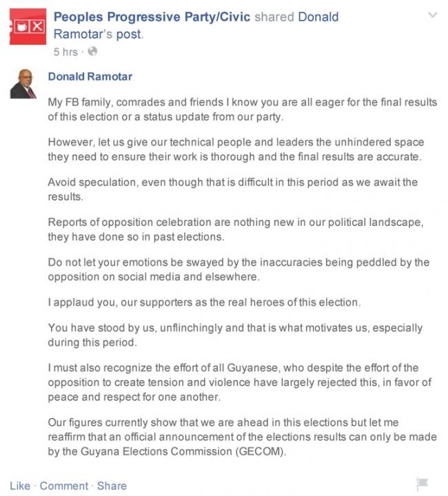
Task: Click the Peoples Progressive Party/Civic red logo
Action: [28, 27]
